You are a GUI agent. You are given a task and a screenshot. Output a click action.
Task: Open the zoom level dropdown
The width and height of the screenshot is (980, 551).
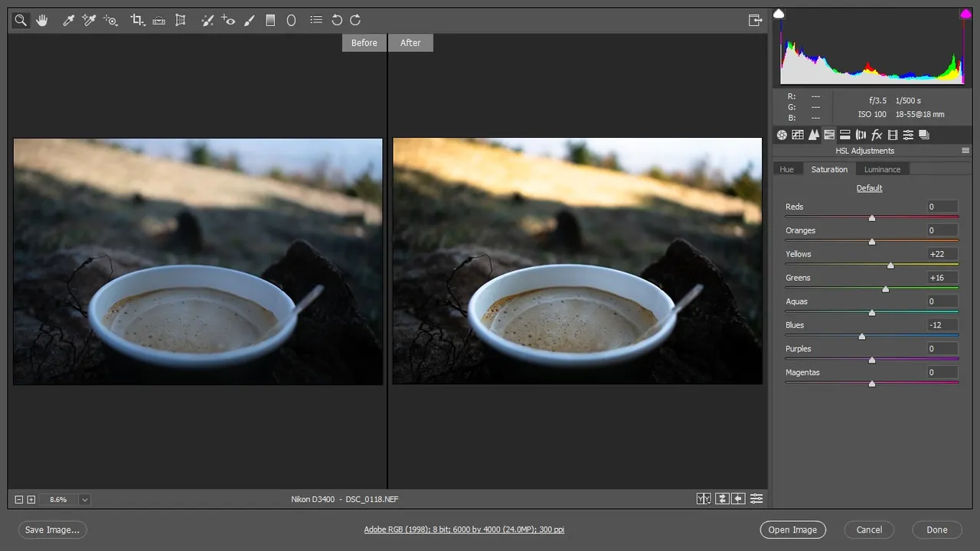[85, 500]
